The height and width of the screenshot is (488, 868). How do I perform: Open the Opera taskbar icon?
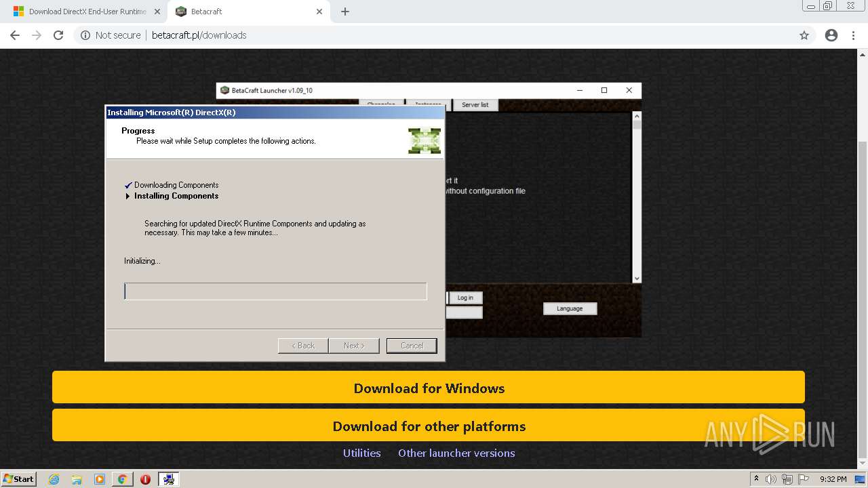tap(145, 479)
